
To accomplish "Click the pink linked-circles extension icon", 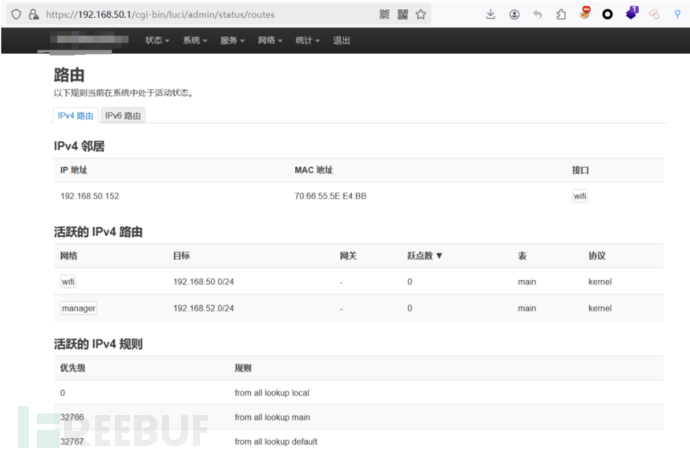I will click(654, 15).
